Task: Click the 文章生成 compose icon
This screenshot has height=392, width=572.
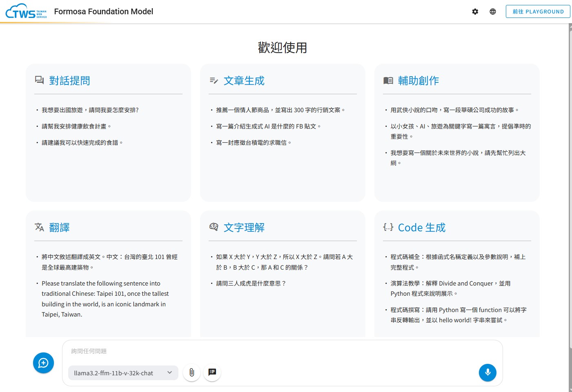Action: coord(214,80)
